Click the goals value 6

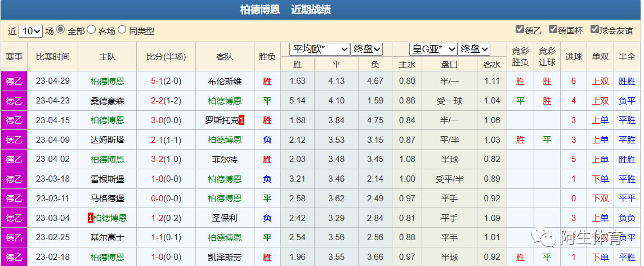coord(574,82)
